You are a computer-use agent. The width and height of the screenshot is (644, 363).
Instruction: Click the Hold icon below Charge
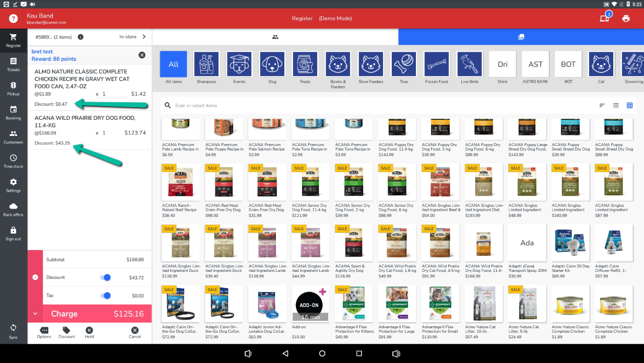tap(89, 332)
